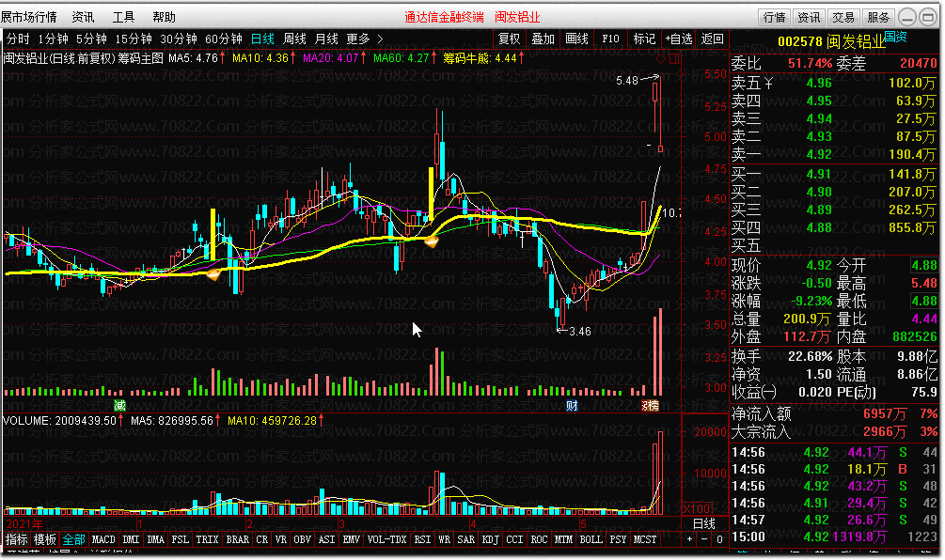945x560 pixels.
Task: Apply the ASI indicator
Action: (326, 539)
